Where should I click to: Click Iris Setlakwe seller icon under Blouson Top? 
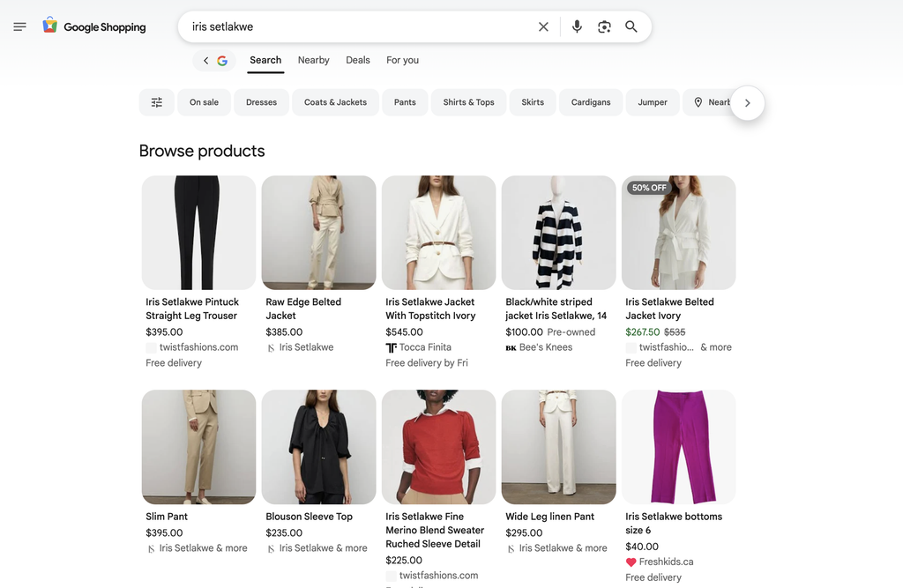point(271,549)
